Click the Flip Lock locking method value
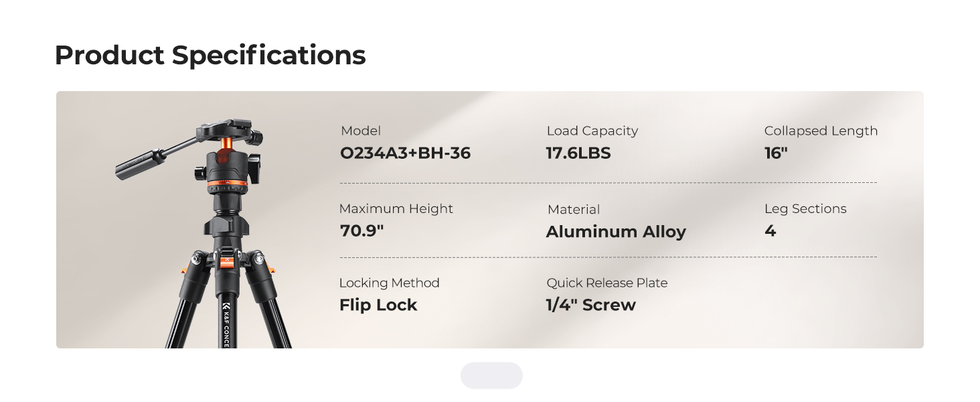Screen dimensions: 980x402 pyautogui.click(x=378, y=305)
